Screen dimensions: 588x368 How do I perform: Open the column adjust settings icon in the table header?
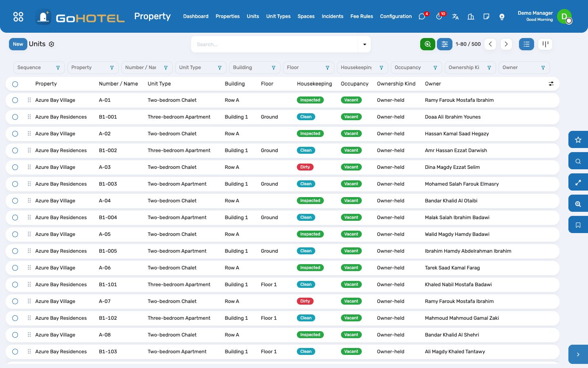(x=551, y=84)
